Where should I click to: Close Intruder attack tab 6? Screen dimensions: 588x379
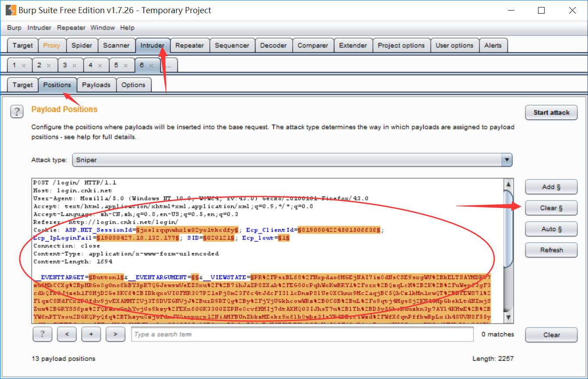[x=152, y=65]
